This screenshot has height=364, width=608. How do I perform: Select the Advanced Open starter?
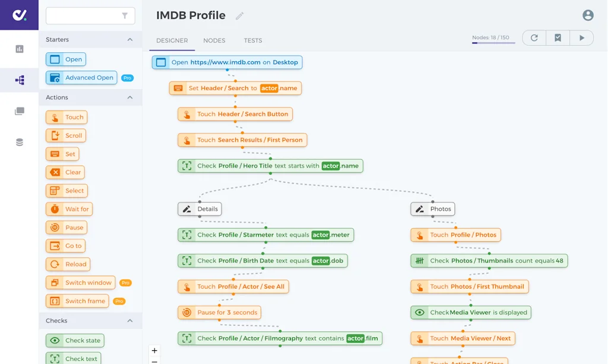coord(81,77)
